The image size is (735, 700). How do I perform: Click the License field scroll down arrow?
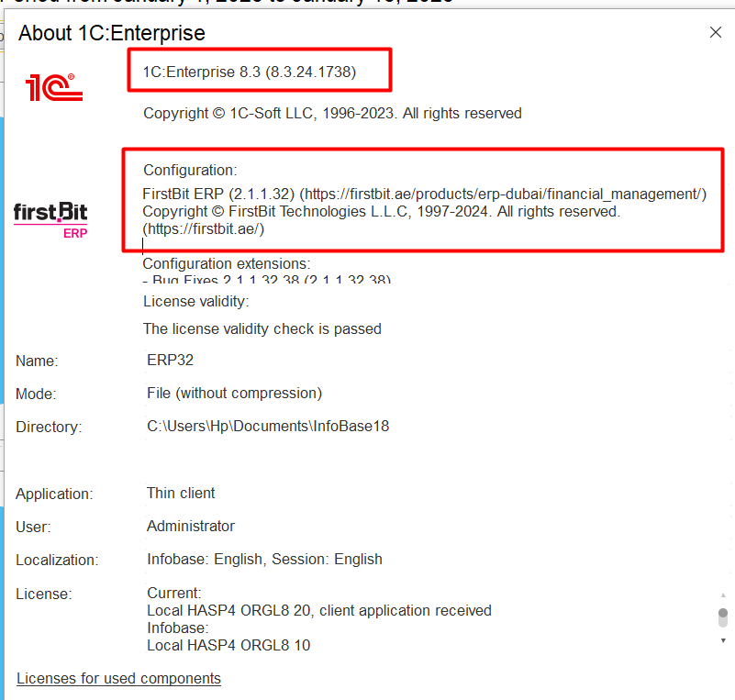click(x=723, y=640)
